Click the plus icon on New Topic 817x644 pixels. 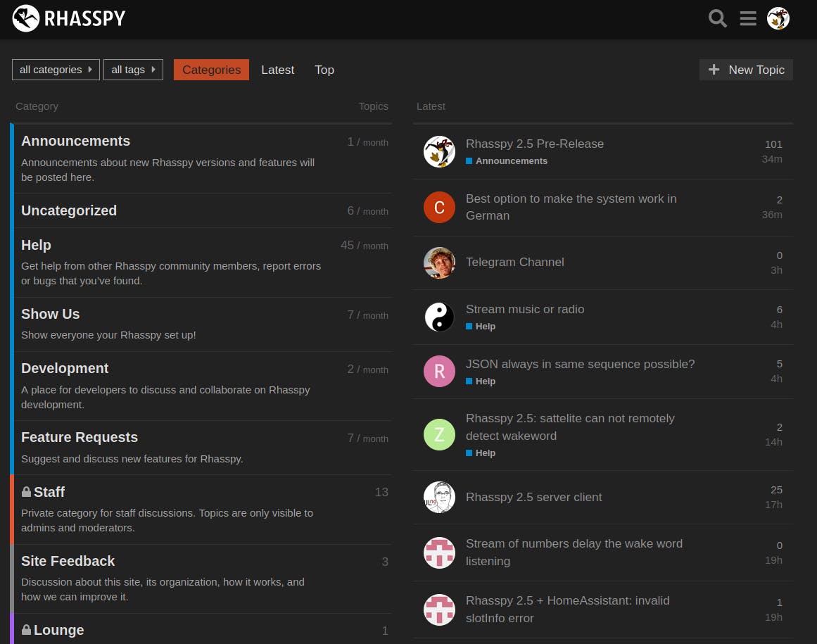tap(714, 69)
